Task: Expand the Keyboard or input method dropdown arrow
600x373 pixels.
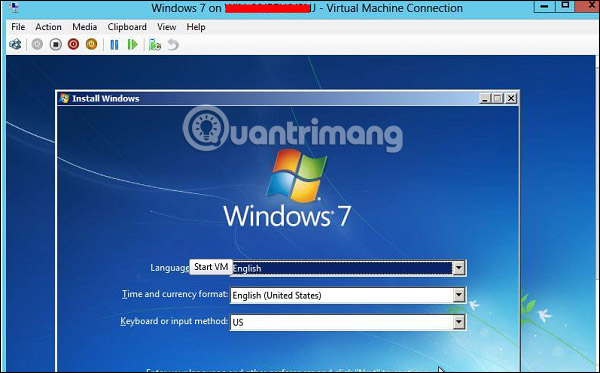Action: pos(458,322)
